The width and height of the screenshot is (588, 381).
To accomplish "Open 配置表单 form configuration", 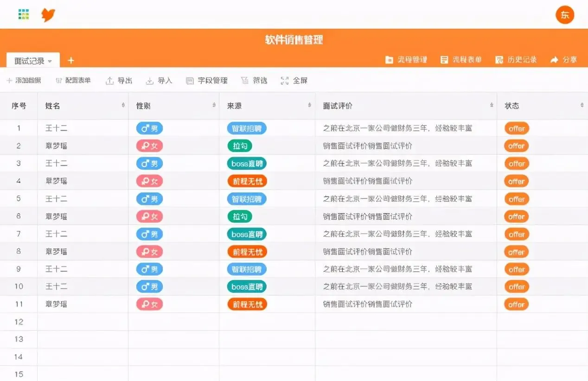I will (74, 80).
